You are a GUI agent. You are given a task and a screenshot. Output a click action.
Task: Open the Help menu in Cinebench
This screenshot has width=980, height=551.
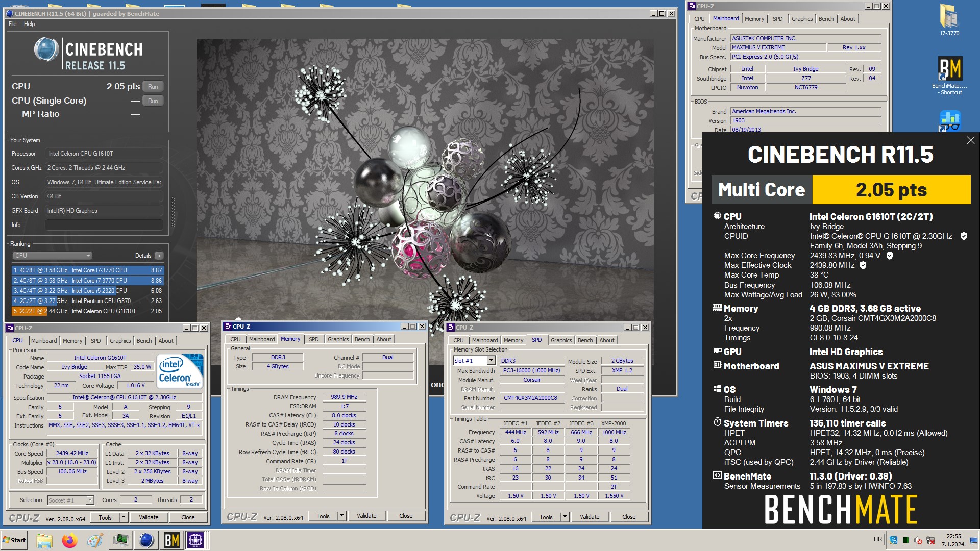pyautogui.click(x=30, y=24)
